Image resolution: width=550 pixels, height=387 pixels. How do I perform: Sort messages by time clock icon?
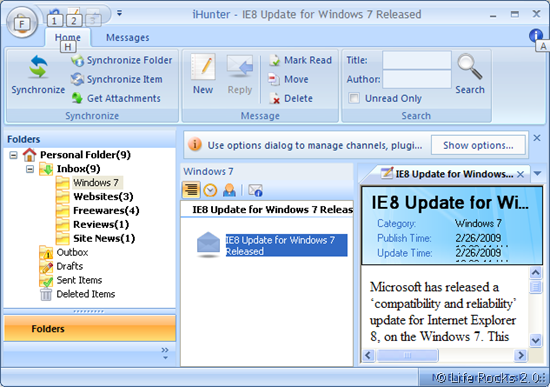[x=210, y=190]
